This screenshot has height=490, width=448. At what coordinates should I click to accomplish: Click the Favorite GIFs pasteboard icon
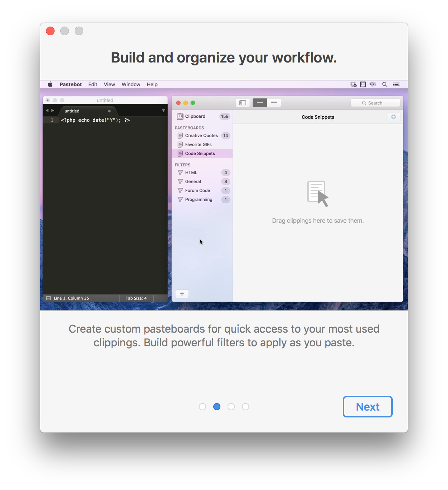click(x=180, y=144)
